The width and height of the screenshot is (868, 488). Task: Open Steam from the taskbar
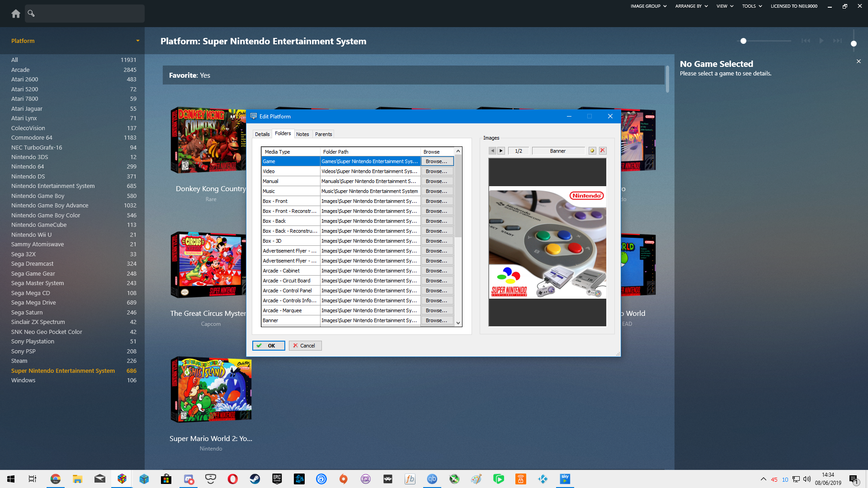click(255, 479)
